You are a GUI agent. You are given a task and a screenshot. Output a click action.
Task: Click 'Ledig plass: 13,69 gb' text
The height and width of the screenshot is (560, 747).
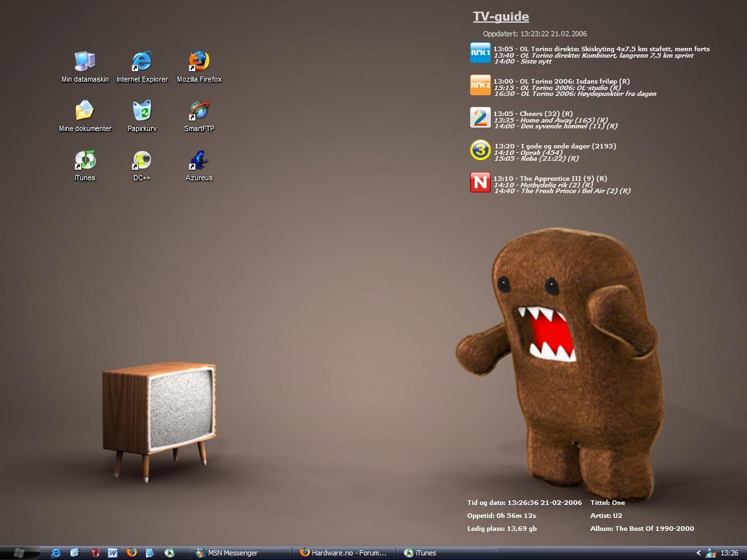(502, 529)
